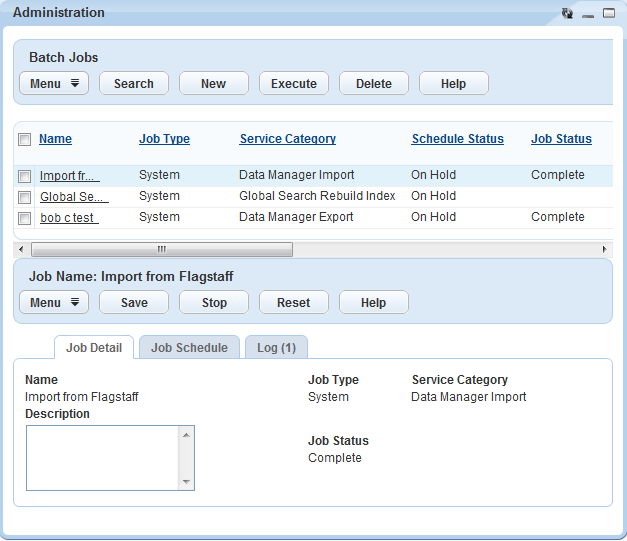Screen dimensions: 627x541
Task: Toggle the select-all checkbox in table header
Action: (24, 140)
